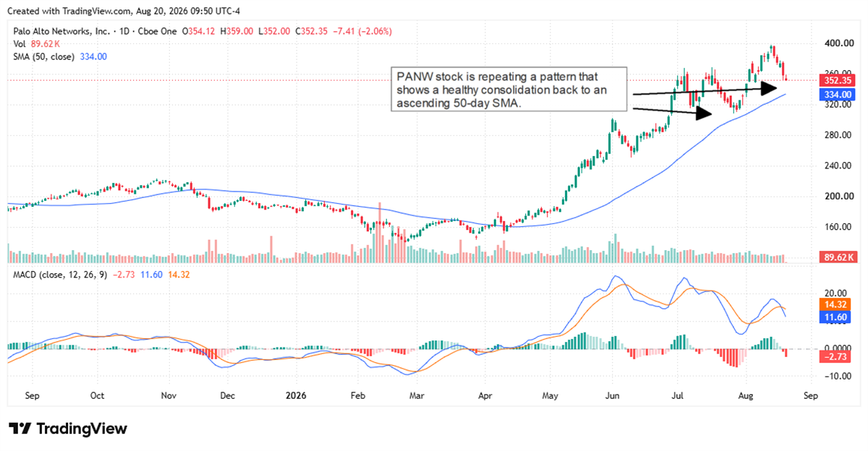Click the 2026 year axis label

click(297, 396)
